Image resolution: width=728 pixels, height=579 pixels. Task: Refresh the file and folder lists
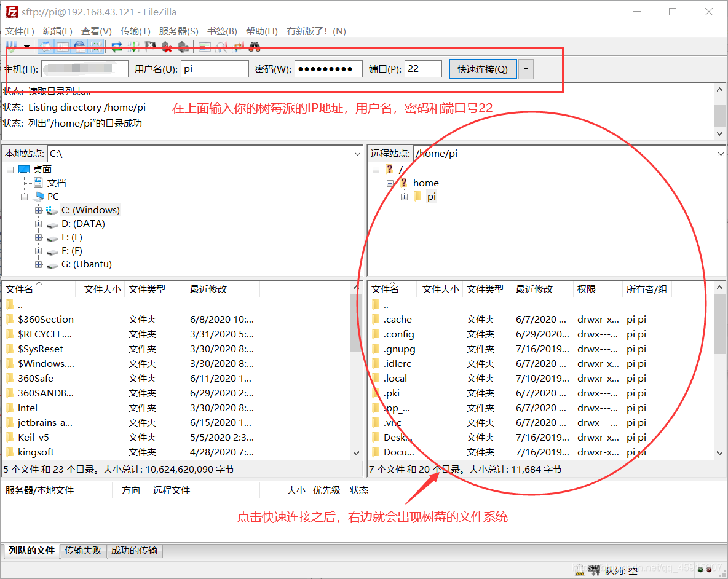point(117,46)
